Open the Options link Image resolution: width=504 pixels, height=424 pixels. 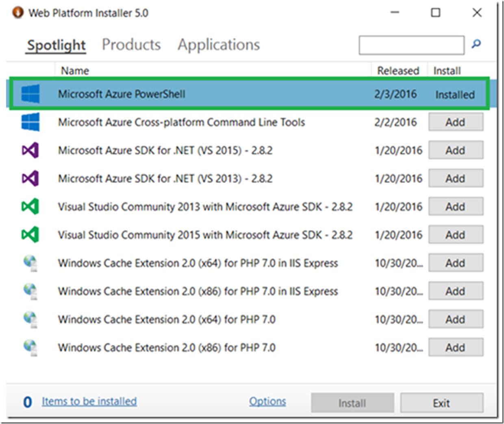(x=267, y=401)
